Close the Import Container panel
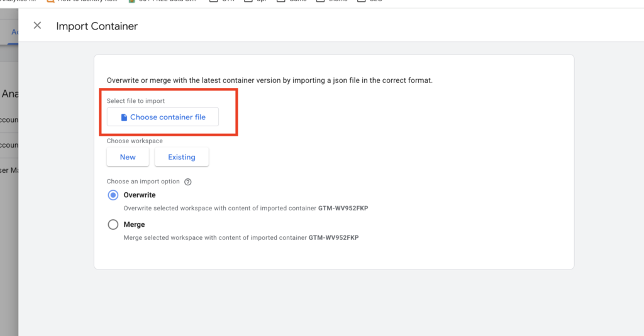Screen dimensions: 644x336 point(37,26)
